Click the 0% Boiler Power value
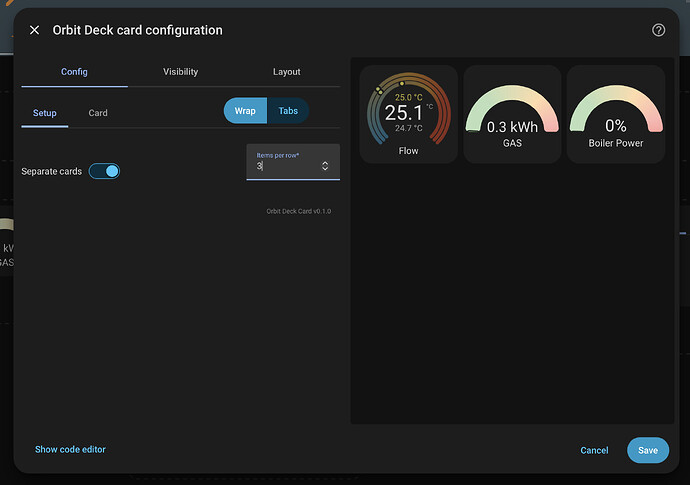The width and height of the screenshot is (690, 485). coord(616,126)
